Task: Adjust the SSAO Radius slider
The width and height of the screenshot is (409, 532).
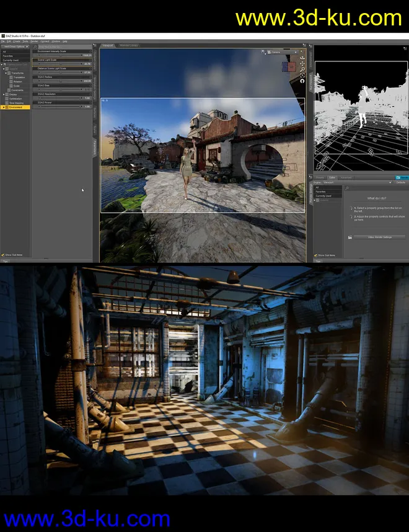Action: (x=60, y=81)
